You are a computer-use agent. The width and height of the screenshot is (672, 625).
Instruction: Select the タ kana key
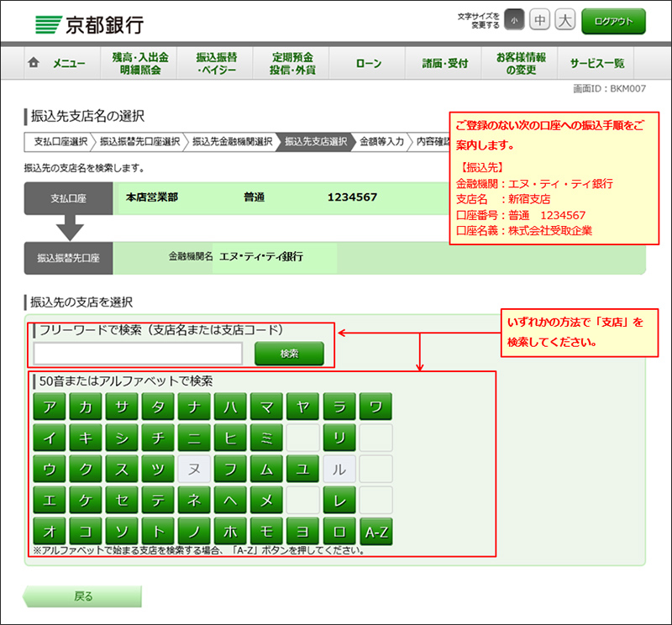click(x=158, y=407)
